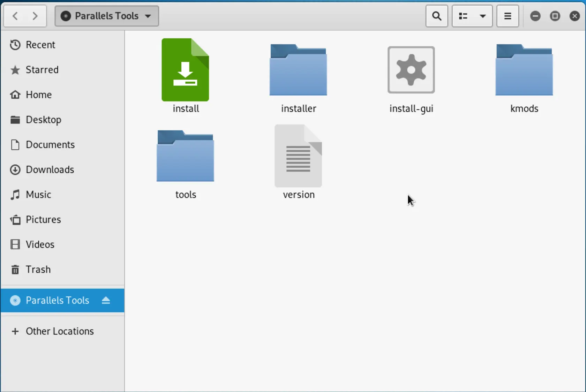
Task: Open the Starred sidebar location
Action: coord(62,70)
